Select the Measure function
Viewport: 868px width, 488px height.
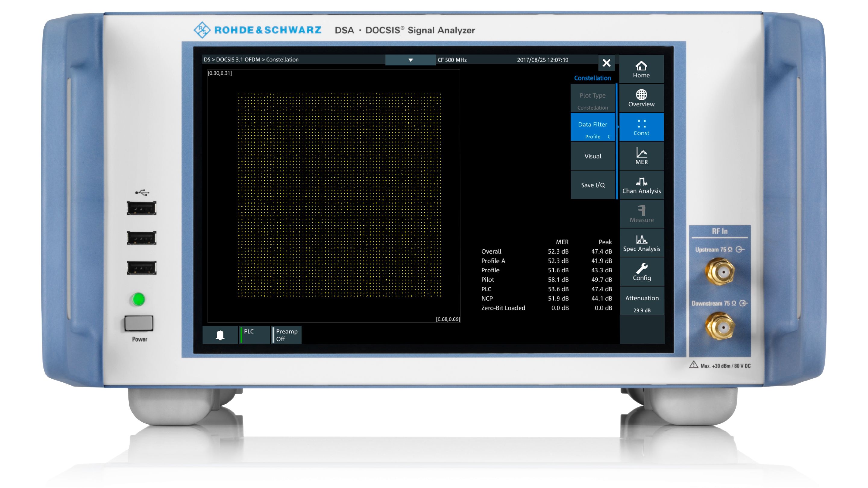(641, 214)
